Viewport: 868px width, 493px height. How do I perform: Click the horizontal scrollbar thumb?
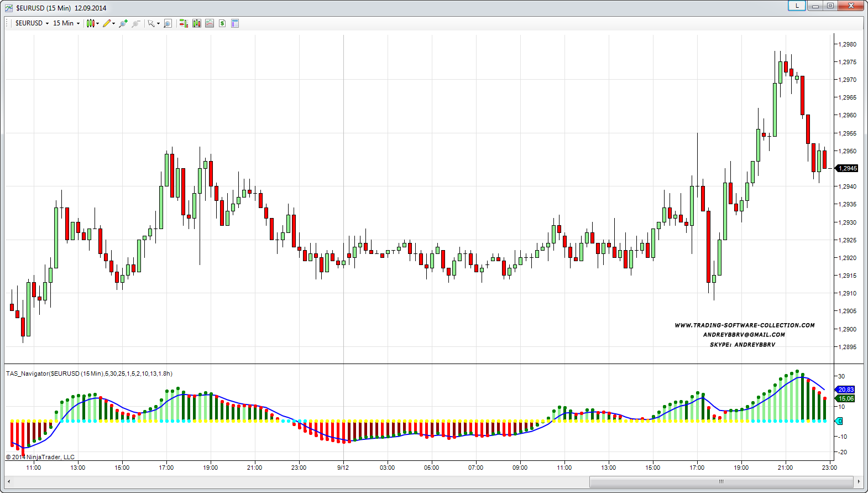pos(721,481)
